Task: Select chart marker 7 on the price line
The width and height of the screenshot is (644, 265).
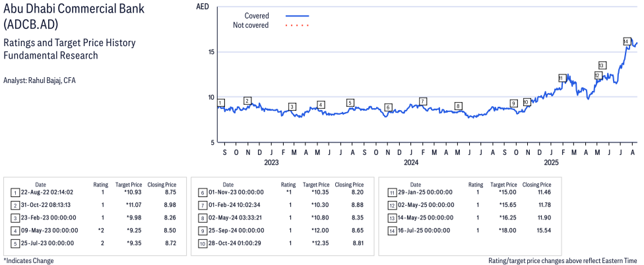Action: [422, 102]
